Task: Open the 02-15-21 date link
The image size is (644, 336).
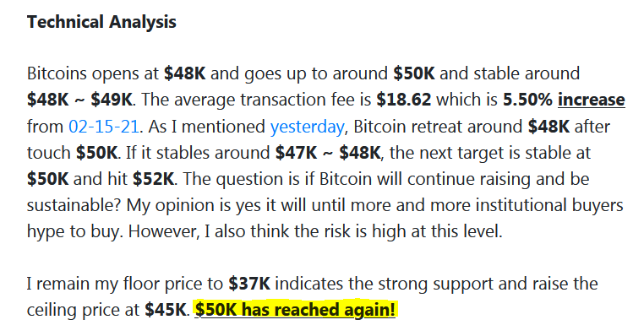Action: coord(103,127)
